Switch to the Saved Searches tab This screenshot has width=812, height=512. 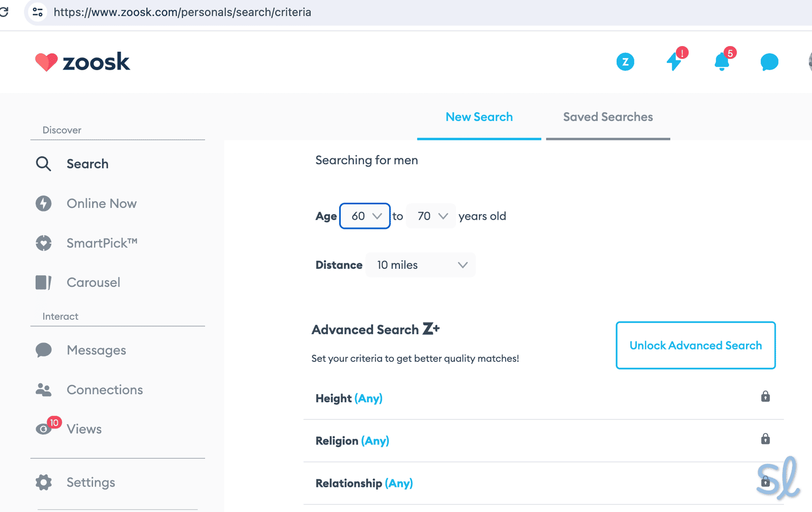pos(608,117)
